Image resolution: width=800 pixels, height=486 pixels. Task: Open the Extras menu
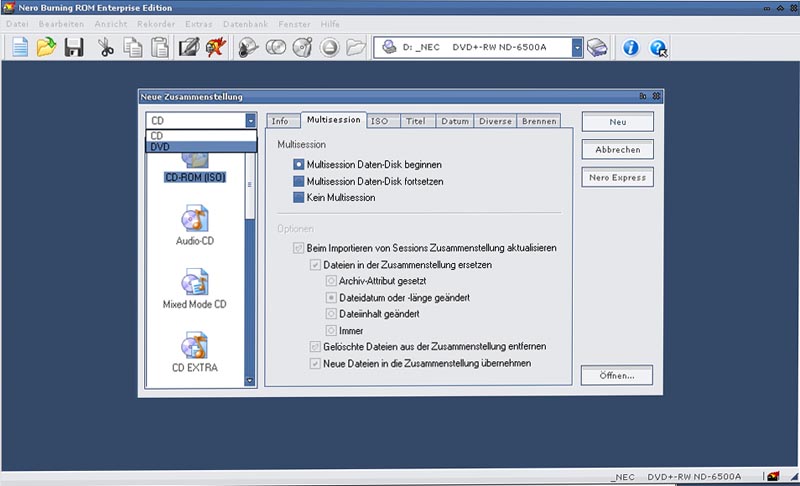[198, 24]
